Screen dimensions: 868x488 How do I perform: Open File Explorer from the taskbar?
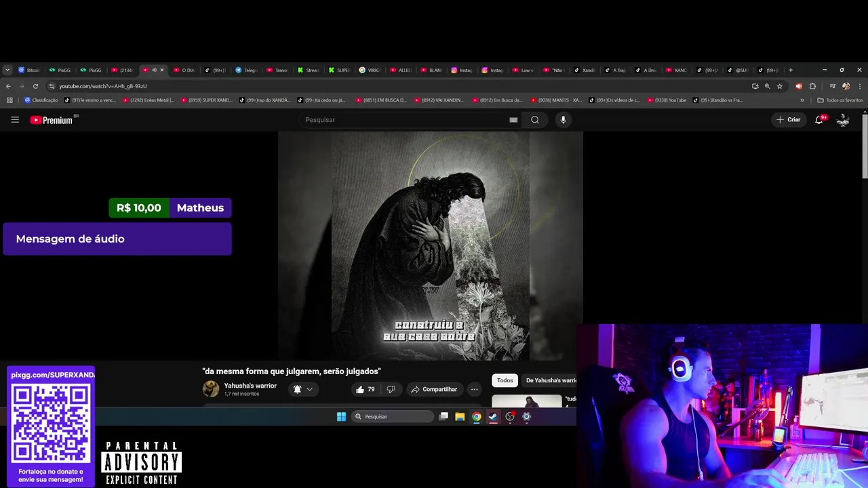click(460, 417)
